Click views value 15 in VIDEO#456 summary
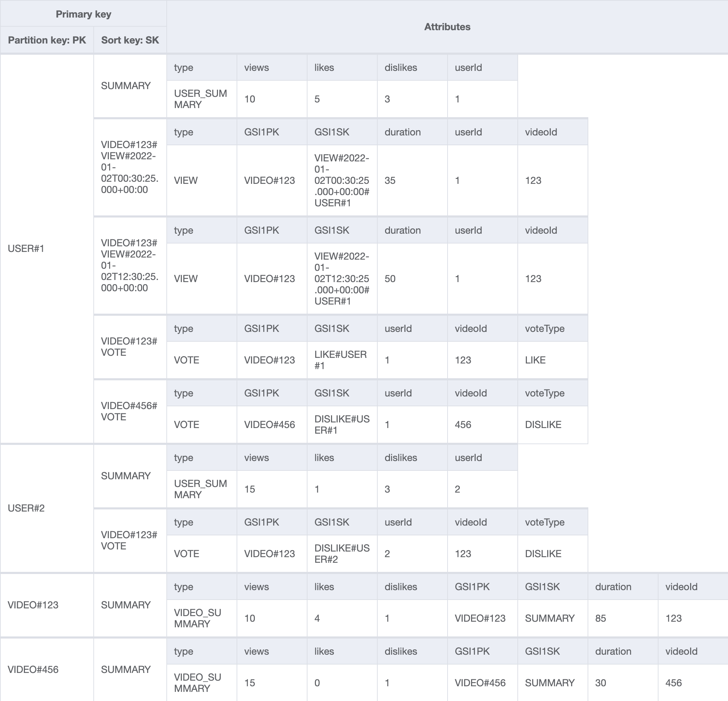The width and height of the screenshot is (728, 701). tap(272, 683)
